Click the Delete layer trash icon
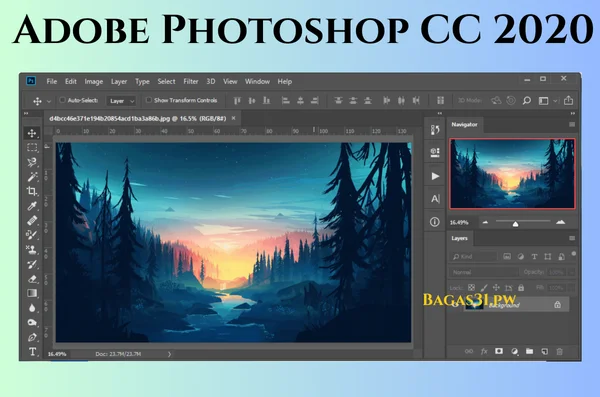This screenshot has height=397, width=600. [x=559, y=351]
